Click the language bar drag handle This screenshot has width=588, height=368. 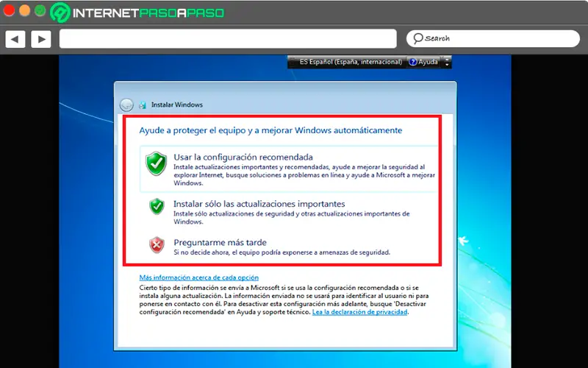click(x=292, y=62)
